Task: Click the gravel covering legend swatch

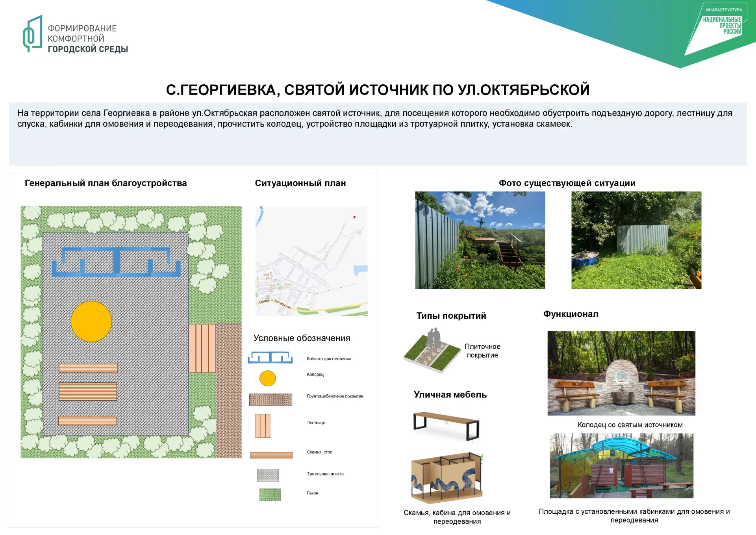Action: (x=271, y=399)
